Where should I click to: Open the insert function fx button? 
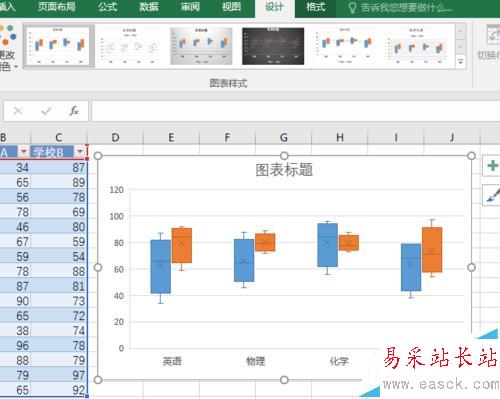click(x=74, y=111)
